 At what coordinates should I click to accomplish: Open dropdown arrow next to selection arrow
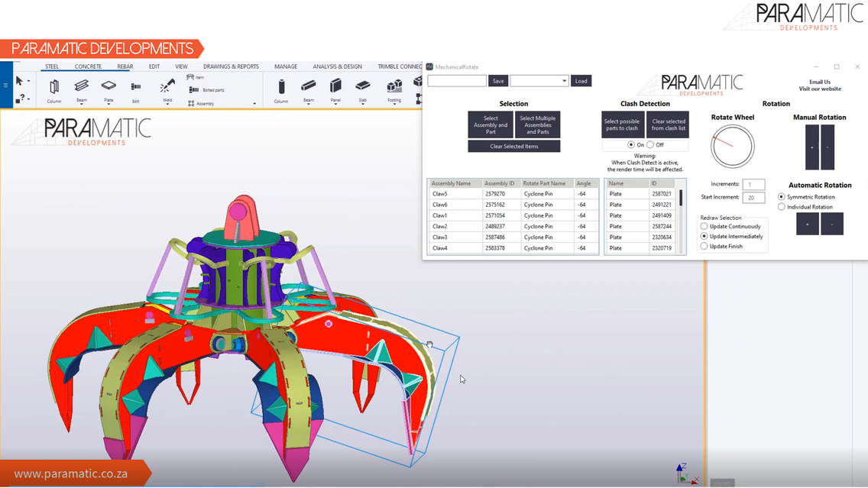tap(29, 81)
